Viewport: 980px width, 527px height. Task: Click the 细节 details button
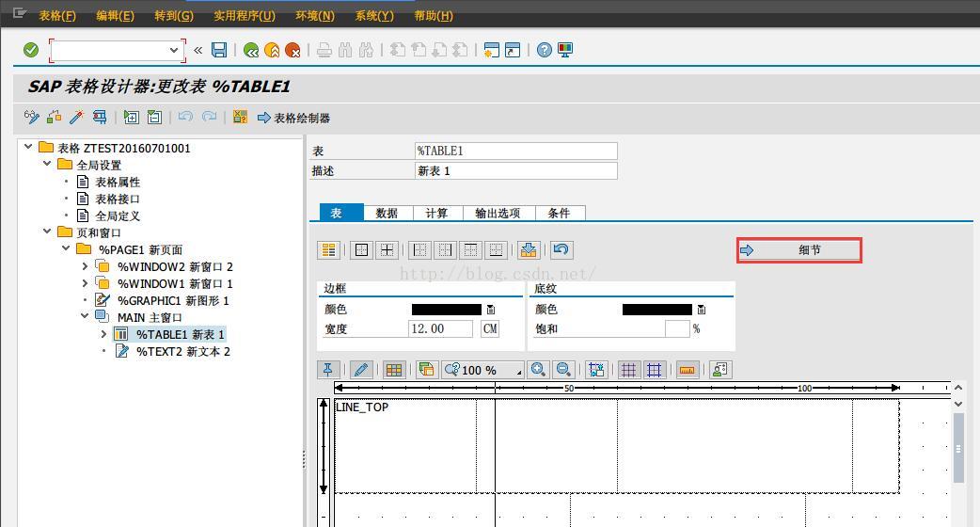click(x=798, y=250)
